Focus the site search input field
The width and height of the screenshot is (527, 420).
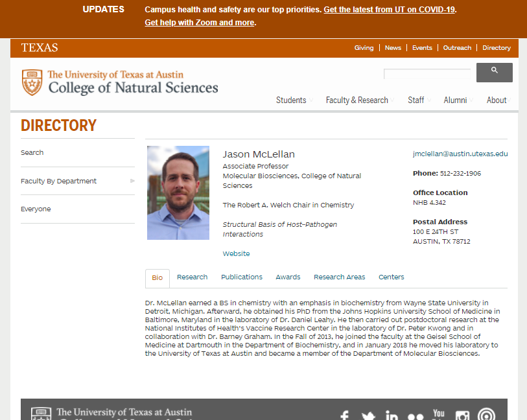pos(427,74)
